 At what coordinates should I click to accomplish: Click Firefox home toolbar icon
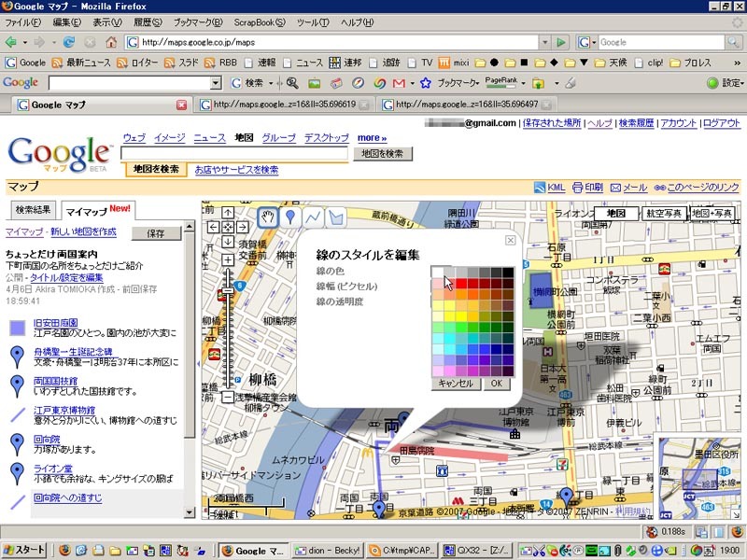click(x=110, y=42)
